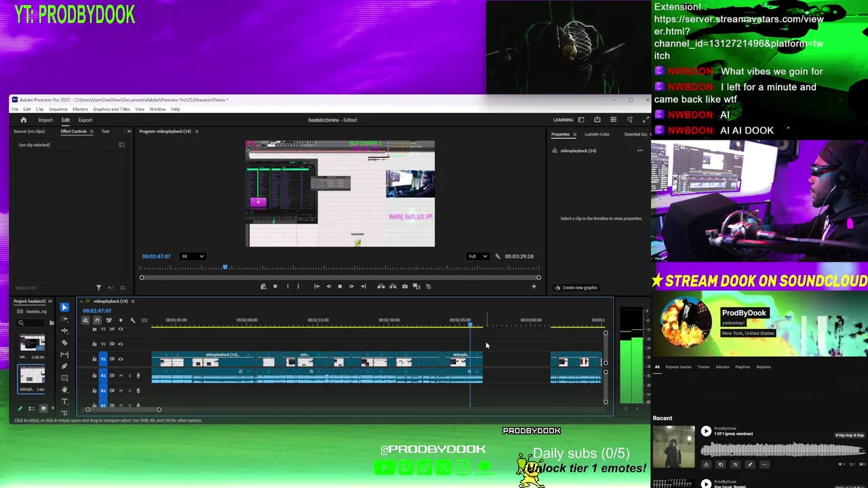The height and width of the screenshot is (488, 868).
Task: Open the Full playback resolution dropdown
Action: tap(477, 256)
